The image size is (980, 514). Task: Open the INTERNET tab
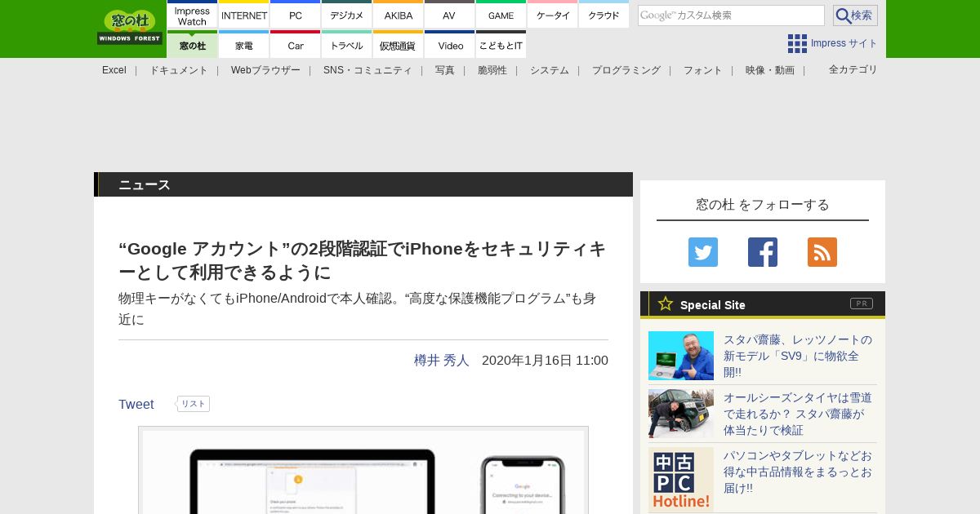coord(244,16)
